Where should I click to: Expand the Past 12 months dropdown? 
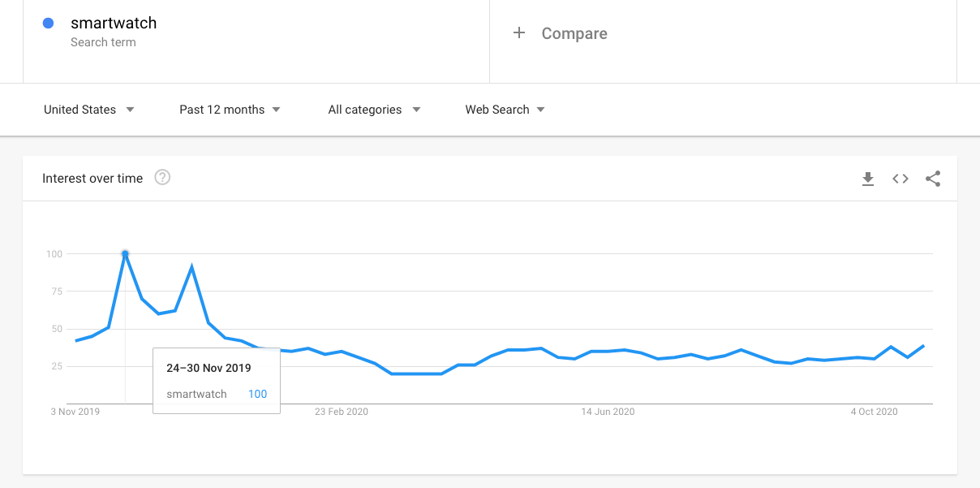[x=230, y=110]
